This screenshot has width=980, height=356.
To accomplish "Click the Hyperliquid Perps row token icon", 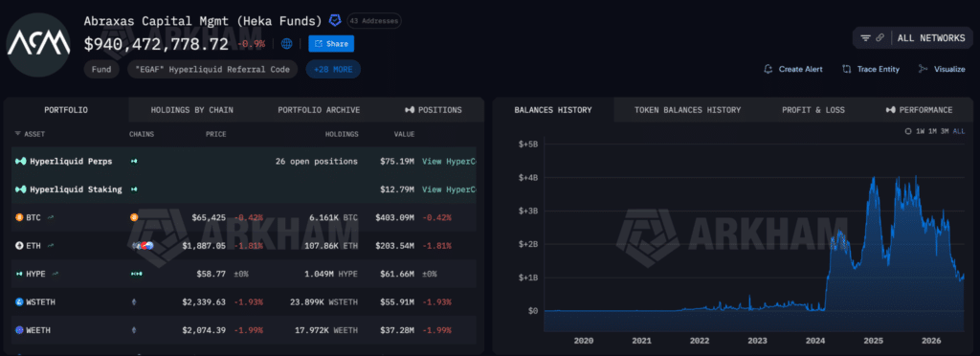I will click(x=21, y=161).
